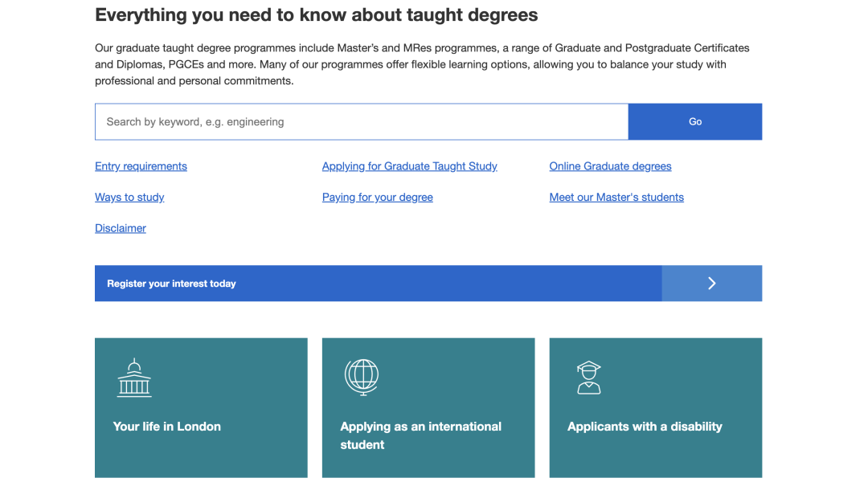
Task: Visit the Ways to study link
Action: tap(129, 197)
